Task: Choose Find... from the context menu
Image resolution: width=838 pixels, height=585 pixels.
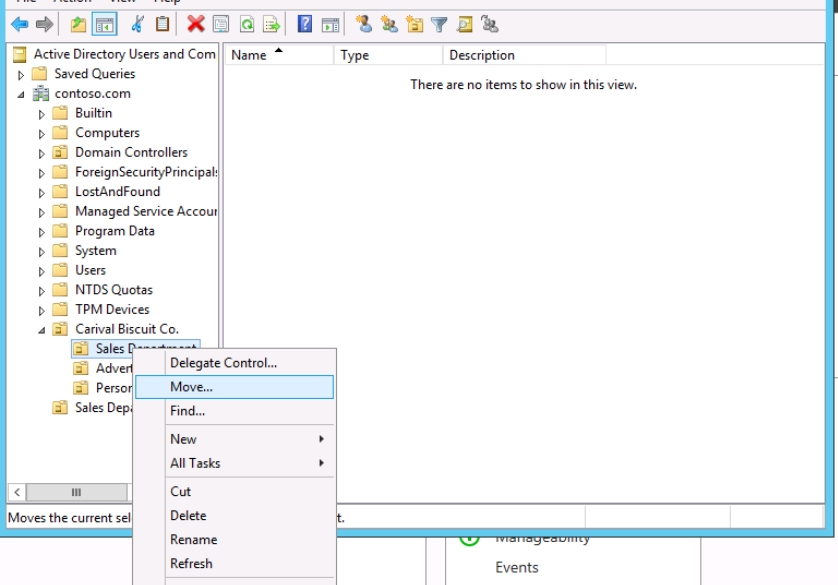Action: click(x=235, y=411)
